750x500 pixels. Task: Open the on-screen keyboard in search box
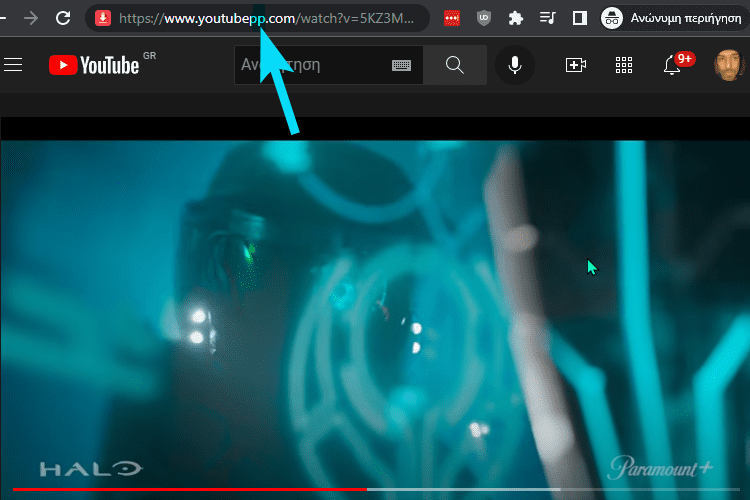401,65
